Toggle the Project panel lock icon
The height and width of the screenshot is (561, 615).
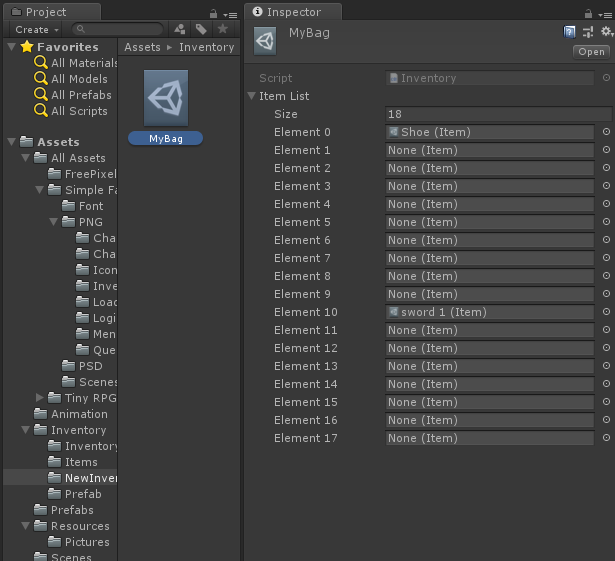(x=213, y=14)
